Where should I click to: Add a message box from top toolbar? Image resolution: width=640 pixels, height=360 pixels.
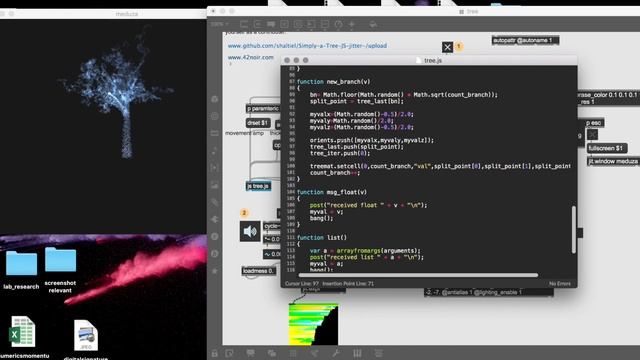258,24
